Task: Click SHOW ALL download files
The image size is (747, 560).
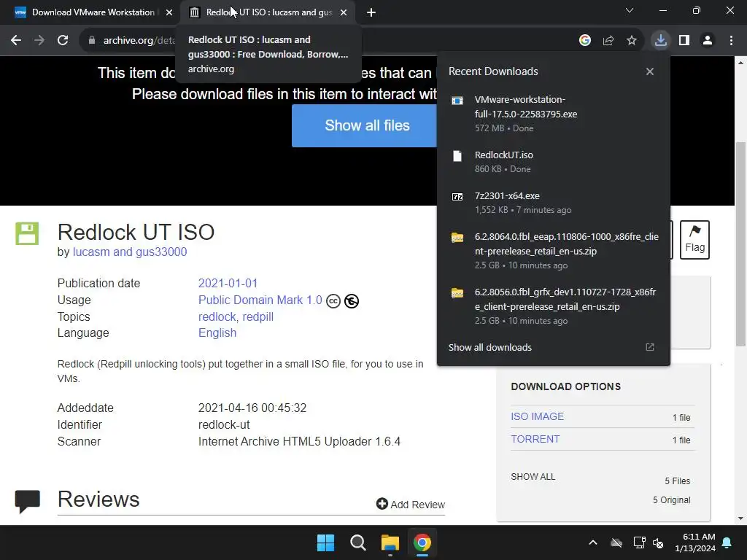Action: point(533,477)
